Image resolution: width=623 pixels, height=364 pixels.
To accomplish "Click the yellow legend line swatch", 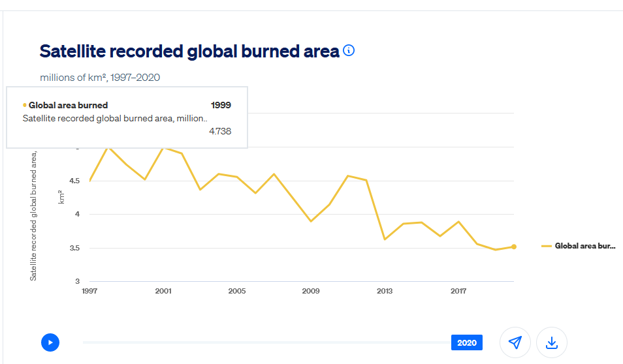I will pyautogui.click(x=547, y=246).
